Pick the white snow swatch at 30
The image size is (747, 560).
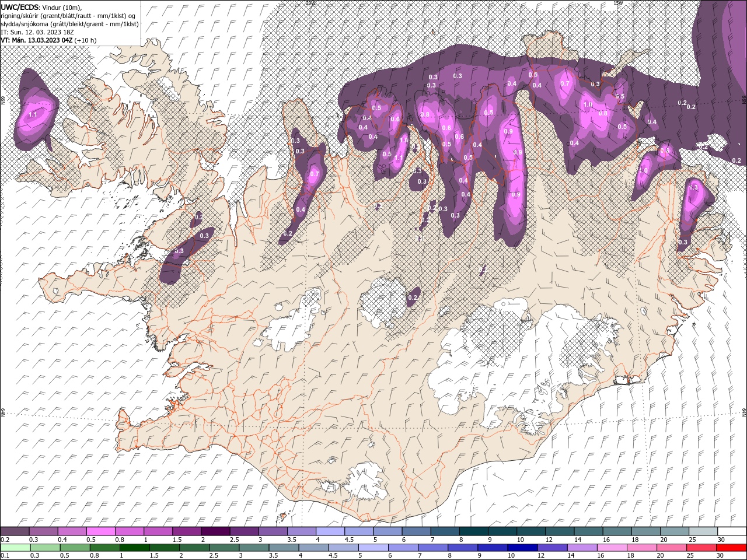coord(732,531)
